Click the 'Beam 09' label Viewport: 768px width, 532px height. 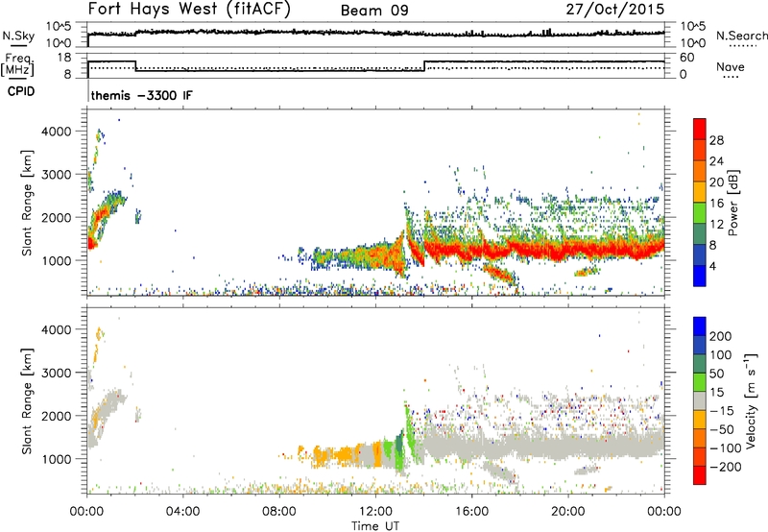374,11
